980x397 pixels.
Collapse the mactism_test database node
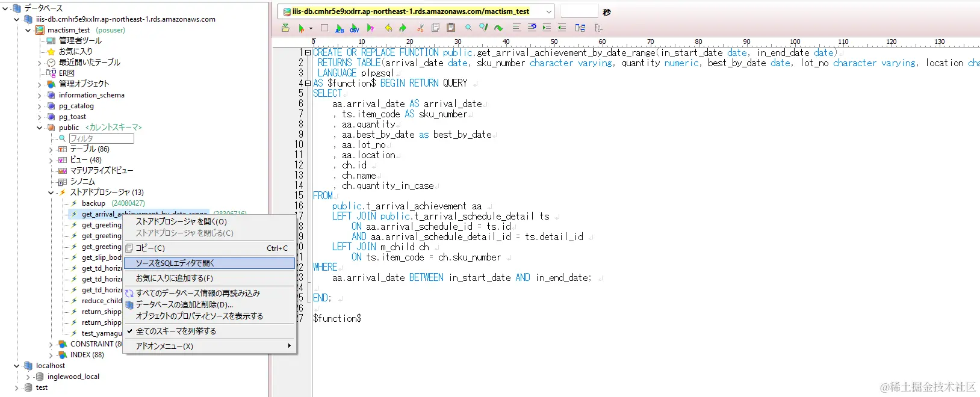[28, 30]
